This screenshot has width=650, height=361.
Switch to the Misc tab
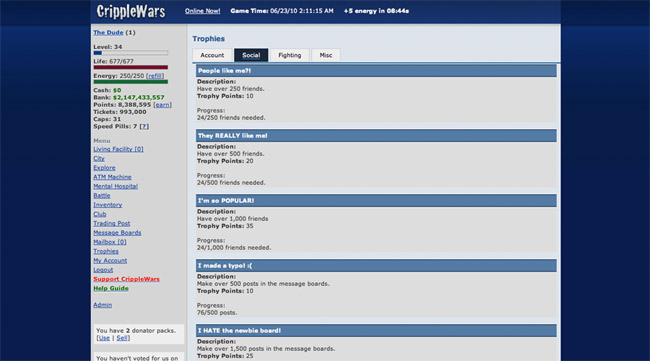(326, 55)
